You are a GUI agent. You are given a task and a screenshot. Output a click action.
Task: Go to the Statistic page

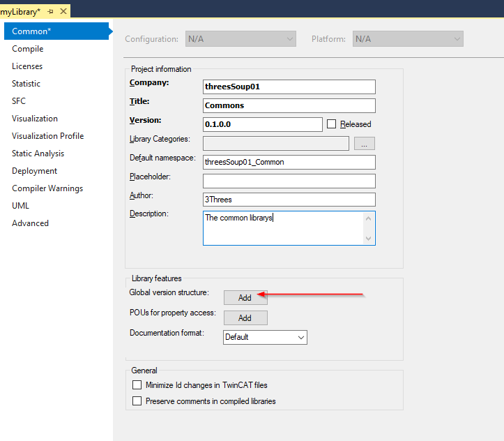pos(26,84)
